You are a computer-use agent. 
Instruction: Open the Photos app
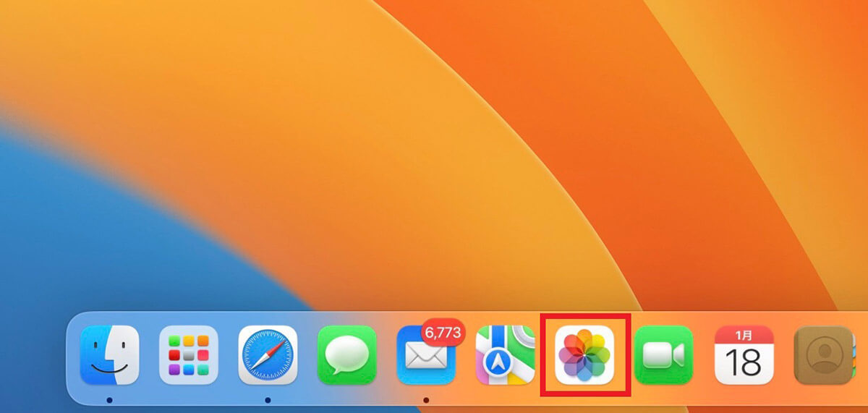(x=584, y=355)
